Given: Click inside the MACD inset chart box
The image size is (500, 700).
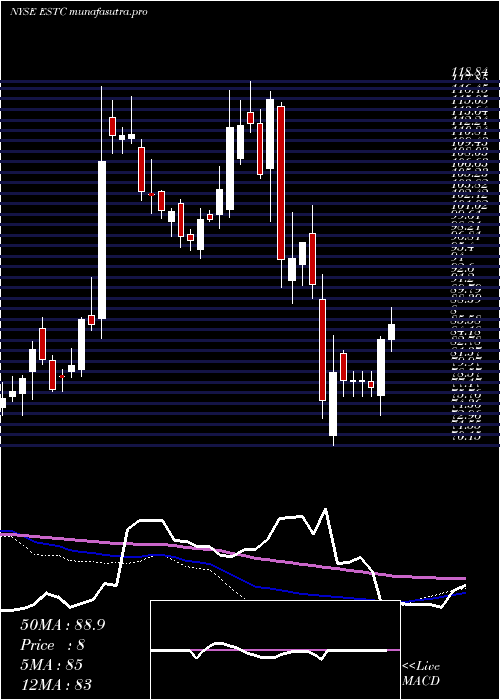Looking at the screenshot, I should 275,650.
